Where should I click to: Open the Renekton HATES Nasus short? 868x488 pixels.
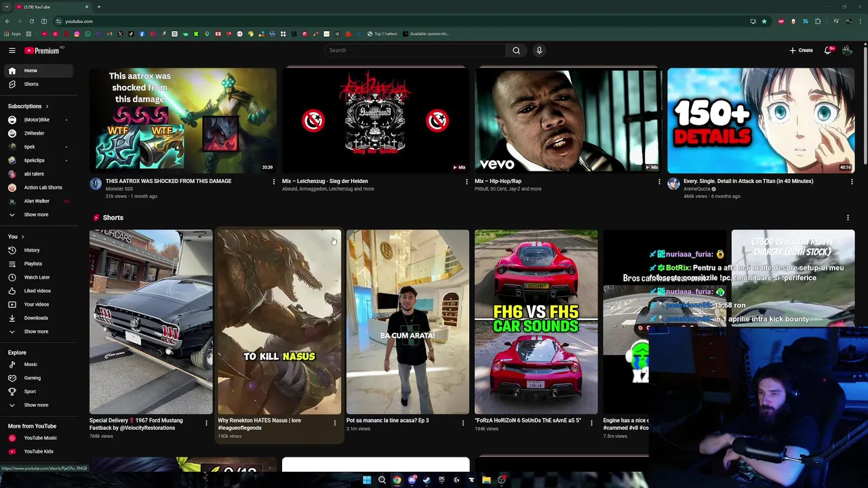click(279, 322)
